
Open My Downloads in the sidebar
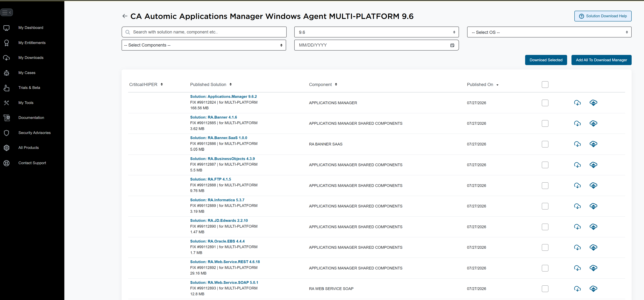31,57
